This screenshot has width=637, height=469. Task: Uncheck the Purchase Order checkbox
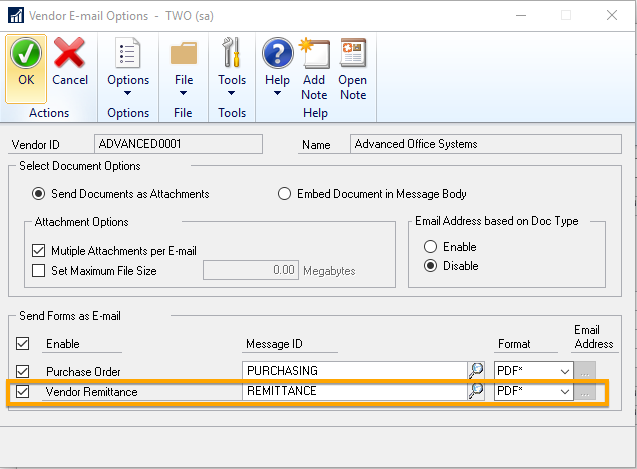click(x=23, y=371)
